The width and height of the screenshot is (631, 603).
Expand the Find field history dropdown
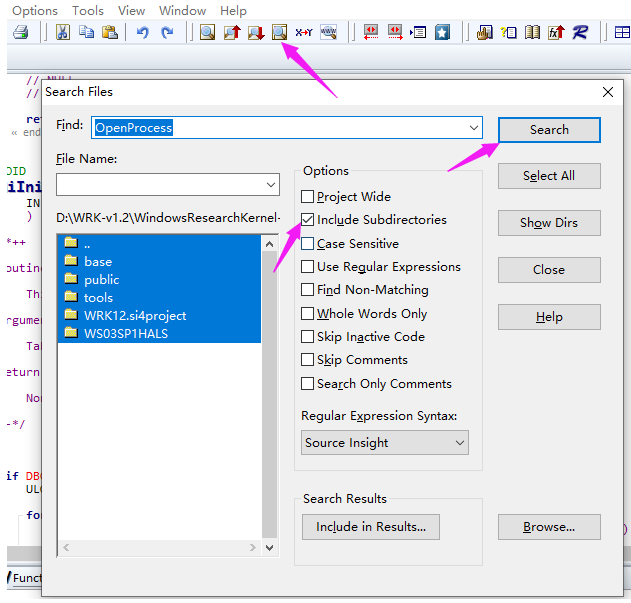[x=474, y=128]
